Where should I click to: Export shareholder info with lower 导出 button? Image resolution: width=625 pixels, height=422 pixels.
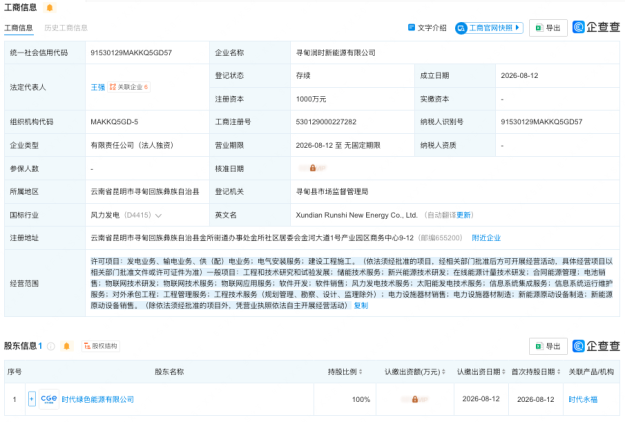pyautogui.click(x=548, y=346)
